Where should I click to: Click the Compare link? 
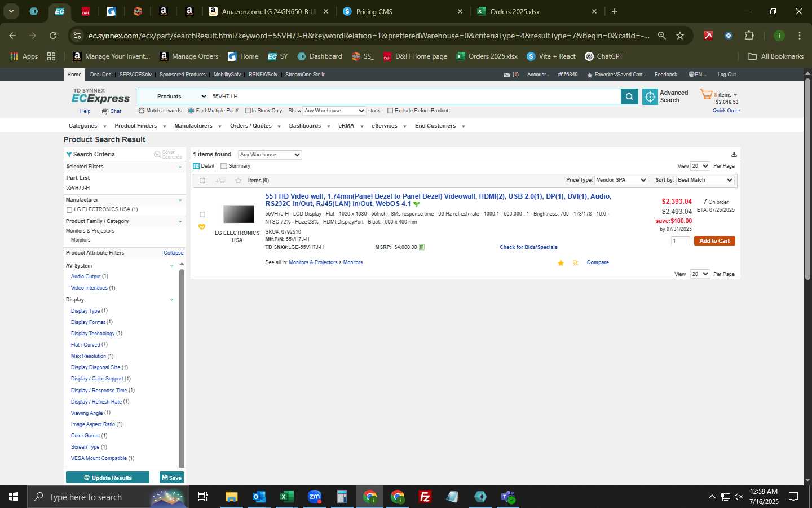(598, 263)
